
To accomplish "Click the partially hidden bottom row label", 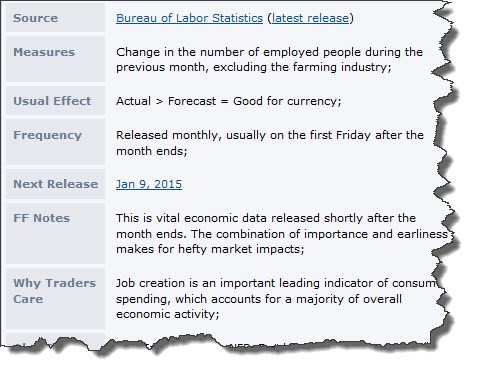I will [55, 339].
